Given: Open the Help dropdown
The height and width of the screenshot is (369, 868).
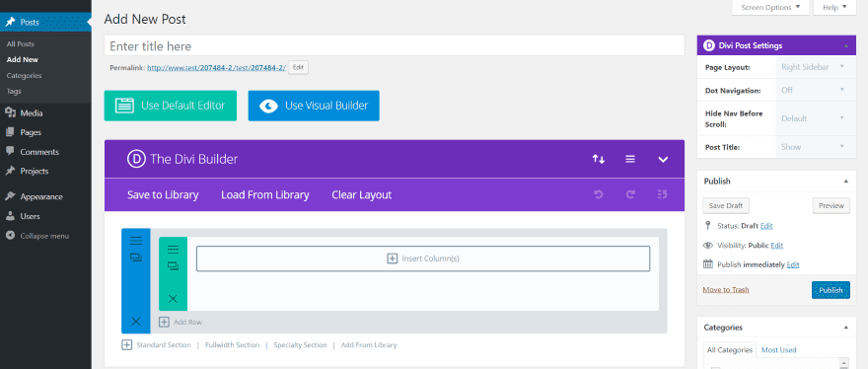Looking at the screenshot, I should 834,7.
